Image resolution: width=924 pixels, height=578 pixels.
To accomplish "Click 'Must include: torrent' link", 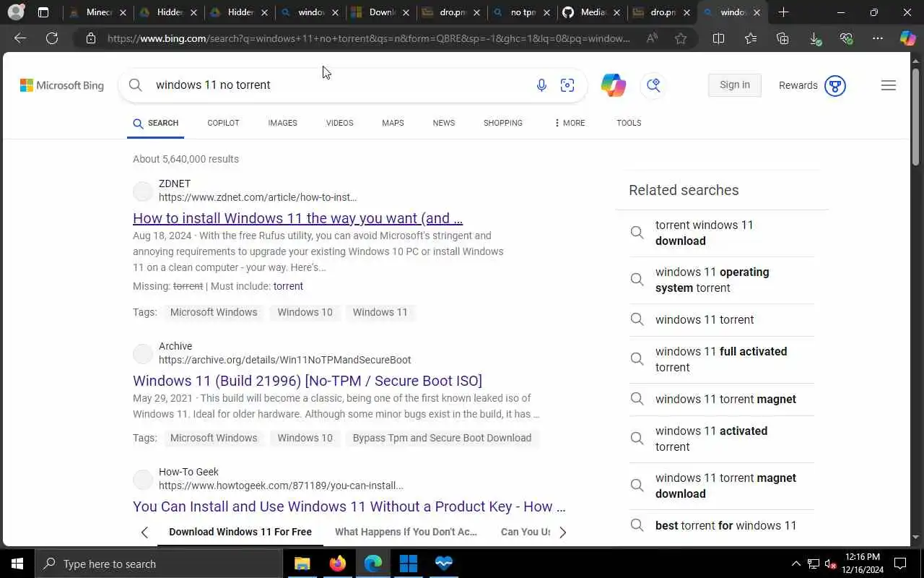I will (288, 286).
